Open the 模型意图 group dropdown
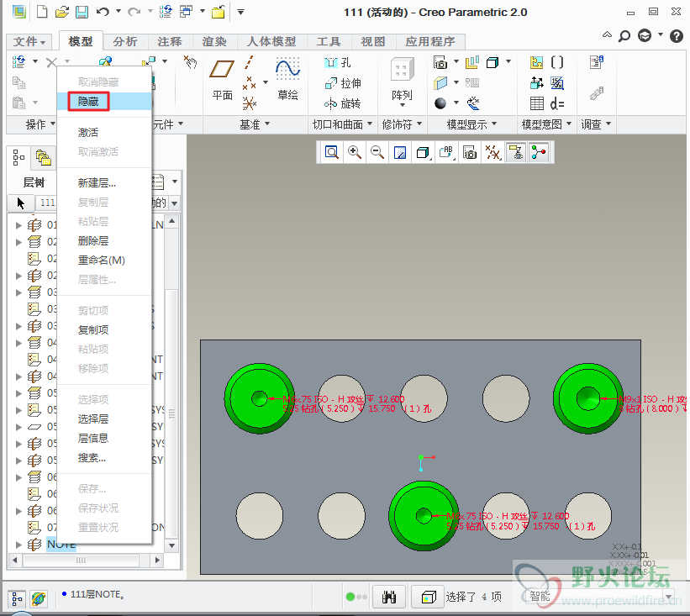This screenshot has height=616, width=690. click(546, 124)
